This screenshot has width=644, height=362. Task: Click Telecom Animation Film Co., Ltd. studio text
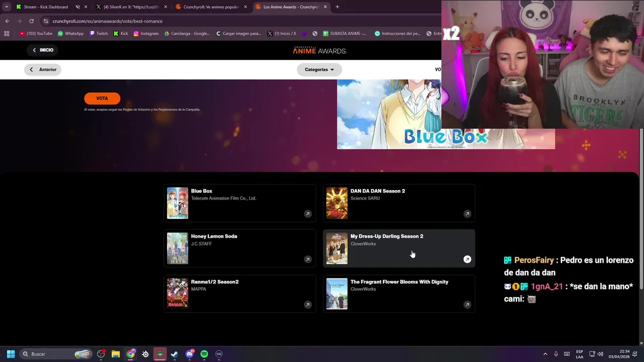click(224, 199)
